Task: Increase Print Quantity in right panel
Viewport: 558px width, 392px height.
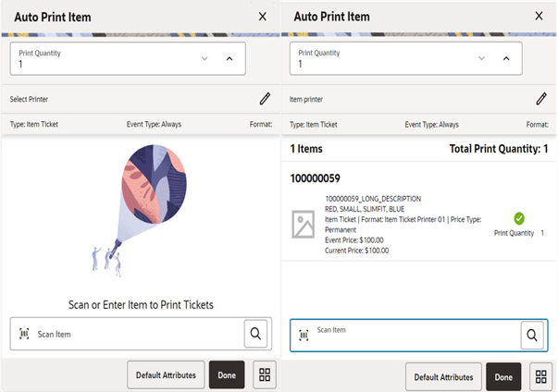Action: pyautogui.click(x=506, y=59)
